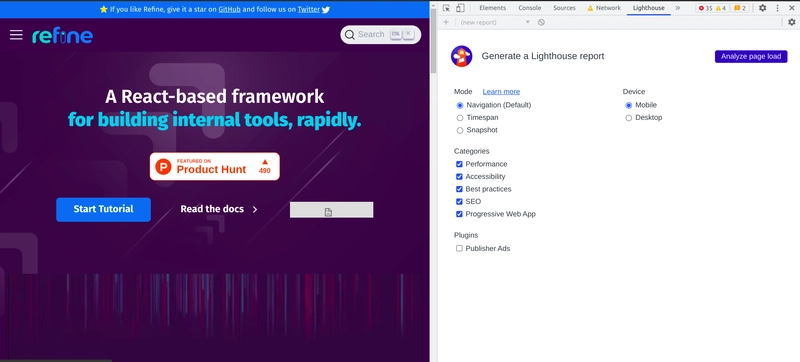Click the clear all reports icon

(x=541, y=22)
